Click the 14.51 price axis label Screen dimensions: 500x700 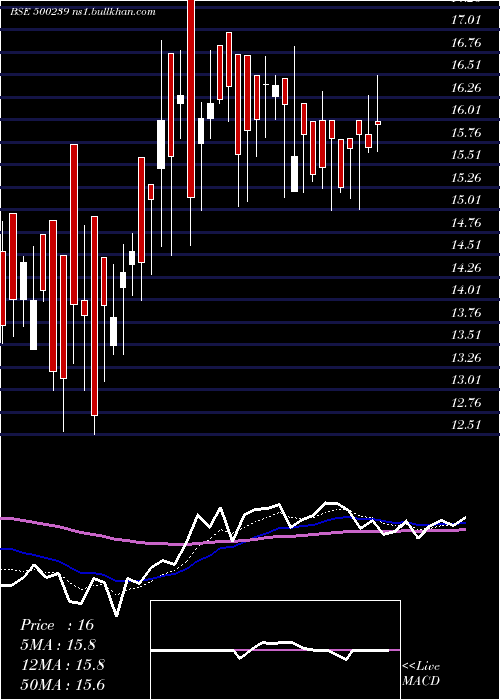tap(466, 245)
